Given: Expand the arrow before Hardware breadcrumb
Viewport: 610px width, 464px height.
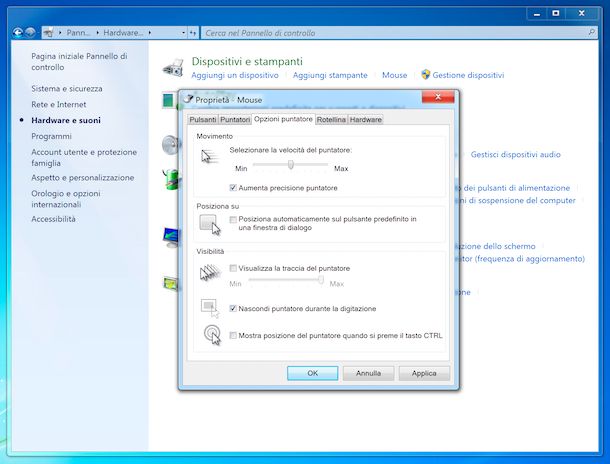Looking at the screenshot, I should tap(97, 33).
